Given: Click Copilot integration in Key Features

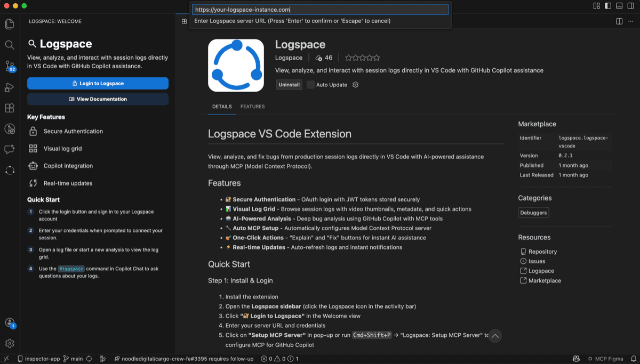Looking at the screenshot, I should pyautogui.click(x=68, y=166).
